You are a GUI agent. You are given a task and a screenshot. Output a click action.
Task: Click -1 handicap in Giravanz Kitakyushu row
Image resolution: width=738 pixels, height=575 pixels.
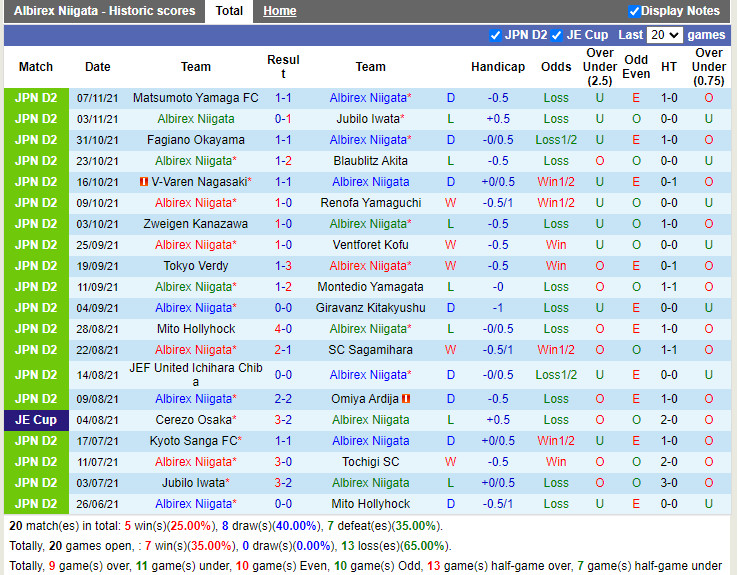point(498,308)
